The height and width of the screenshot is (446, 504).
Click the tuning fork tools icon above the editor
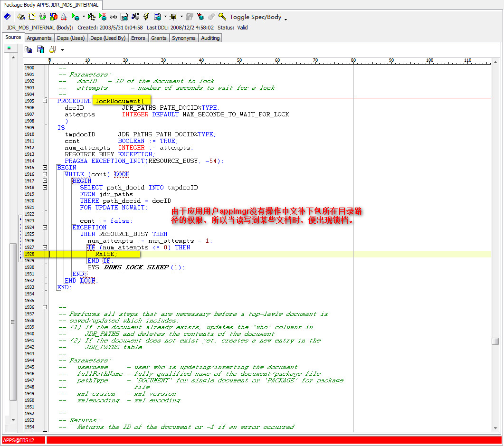coord(53,49)
